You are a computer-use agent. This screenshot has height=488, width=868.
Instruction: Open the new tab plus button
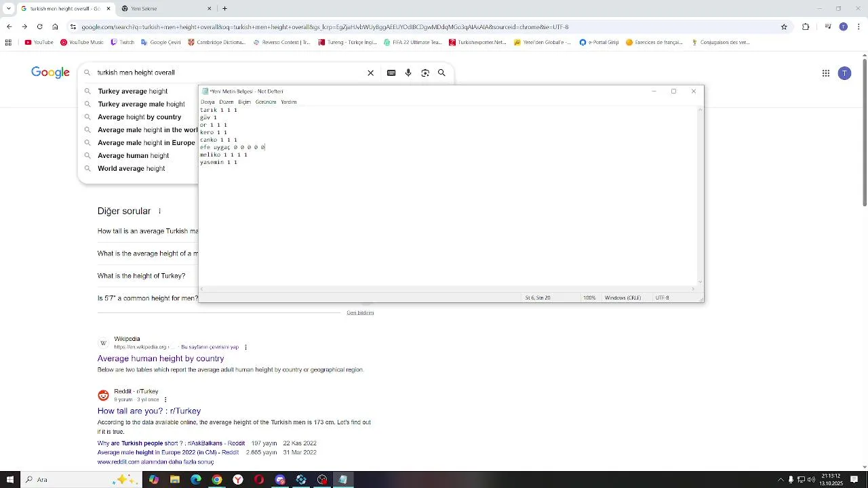point(224,9)
